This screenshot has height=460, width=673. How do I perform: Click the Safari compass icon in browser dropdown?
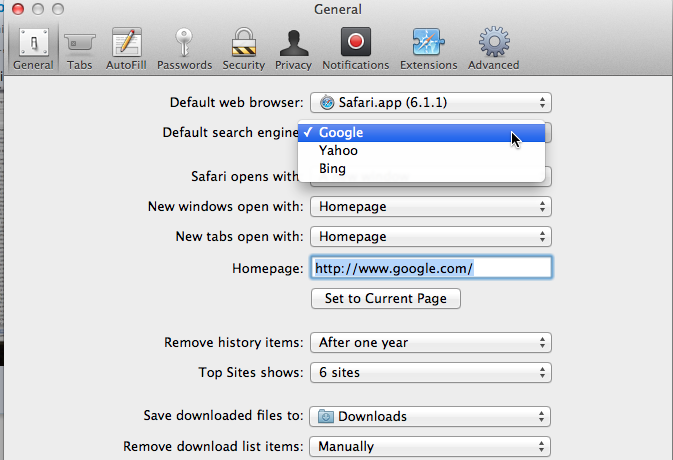tap(327, 103)
